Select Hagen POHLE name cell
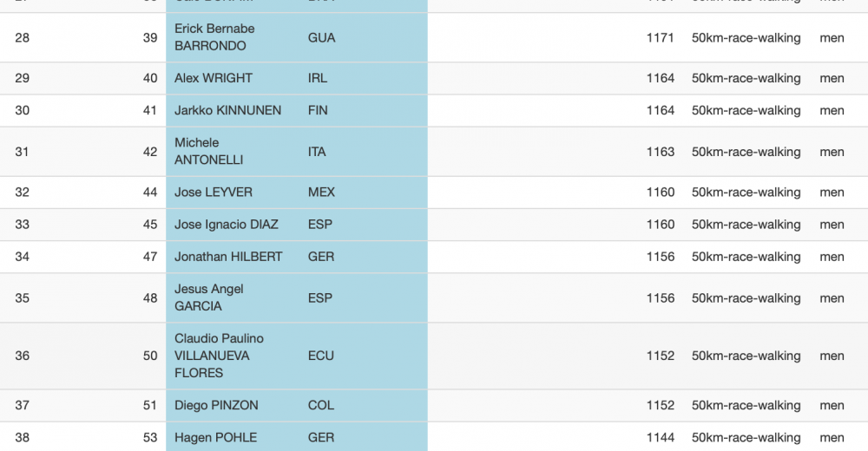The width and height of the screenshot is (868, 451). click(215, 437)
